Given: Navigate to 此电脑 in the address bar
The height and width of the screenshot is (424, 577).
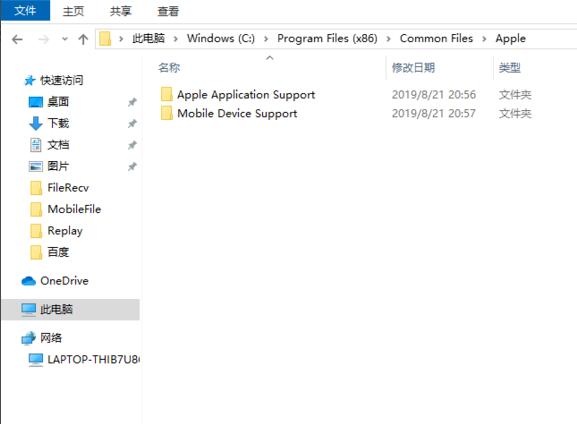Looking at the screenshot, I should 148,38.
